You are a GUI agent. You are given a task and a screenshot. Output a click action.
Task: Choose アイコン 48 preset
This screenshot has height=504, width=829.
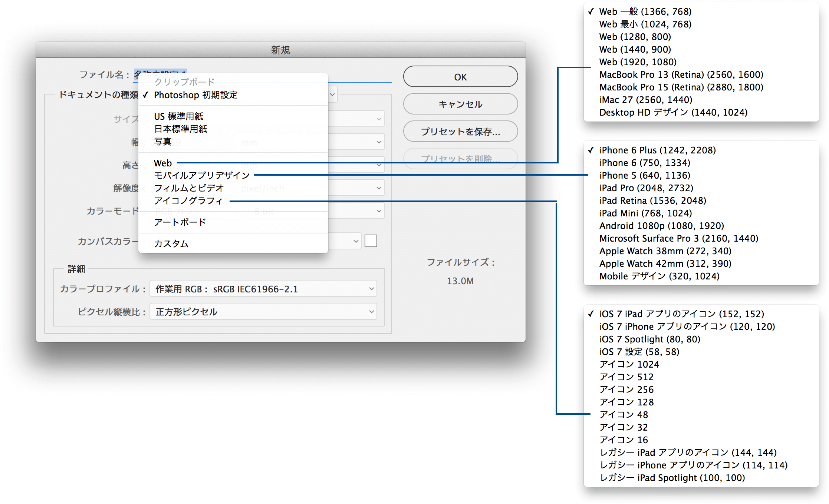(701, 415)
